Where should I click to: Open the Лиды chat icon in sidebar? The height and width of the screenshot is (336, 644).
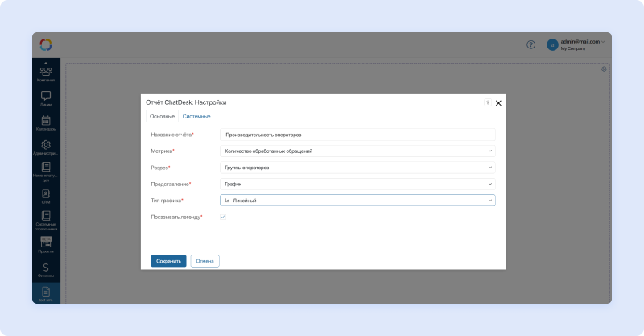46,97
